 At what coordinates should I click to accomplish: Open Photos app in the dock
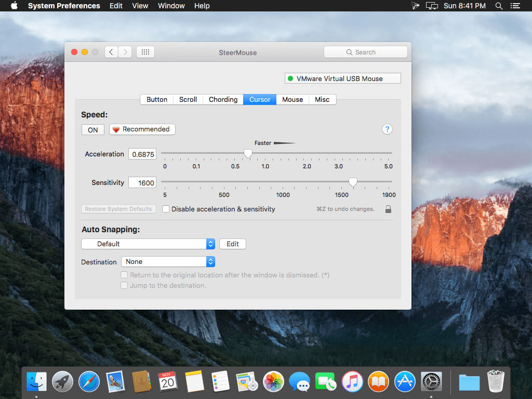[x=272, y=382]
